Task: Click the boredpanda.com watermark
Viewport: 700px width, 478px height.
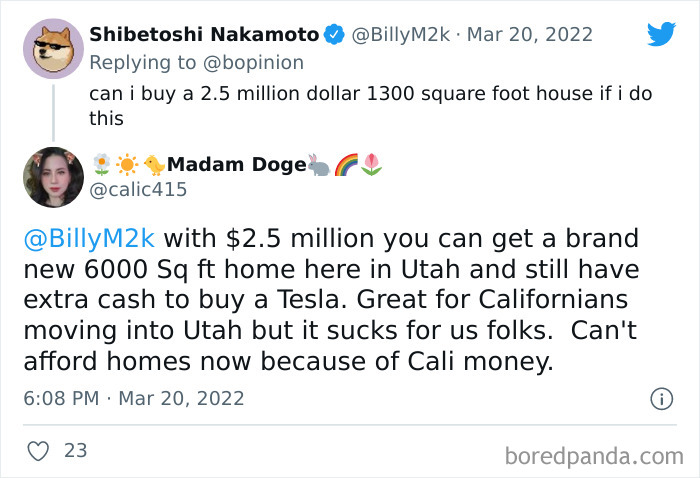Action: pyautogui.click(x=593, y=456)
